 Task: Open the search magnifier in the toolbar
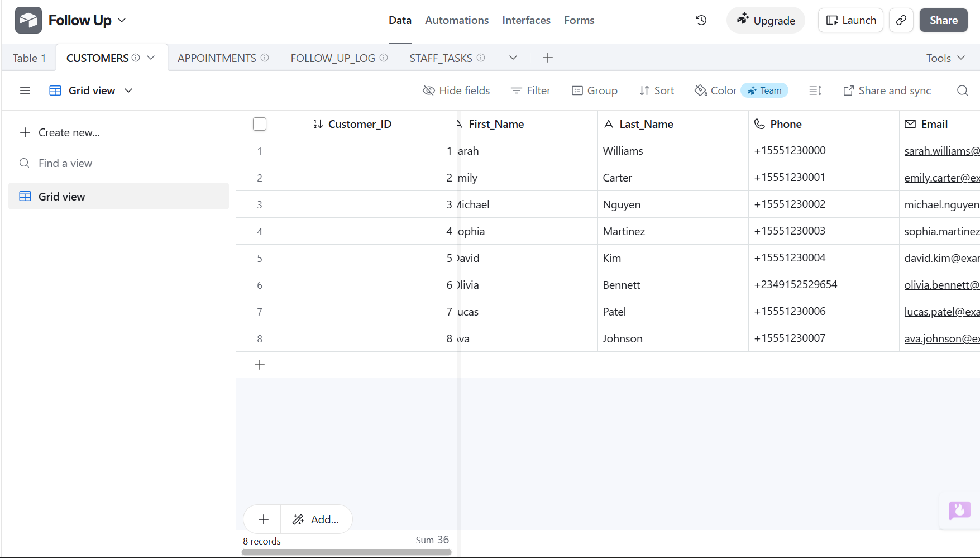(x=963, y=90)
